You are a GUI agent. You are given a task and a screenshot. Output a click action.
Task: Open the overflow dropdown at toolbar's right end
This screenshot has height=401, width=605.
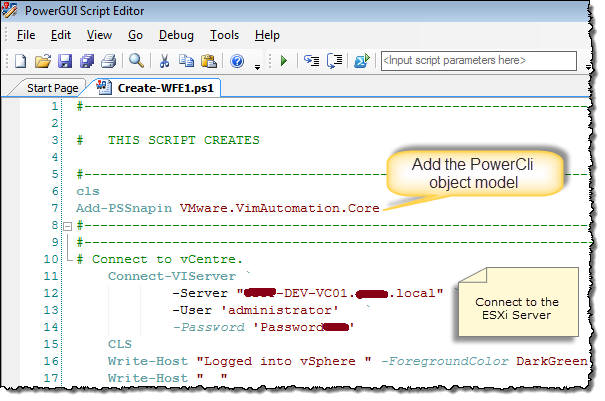click(588, 67)
